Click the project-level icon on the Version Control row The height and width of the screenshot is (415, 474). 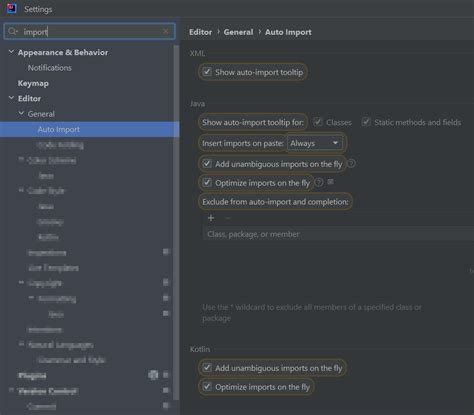click(x=166, y=390)
